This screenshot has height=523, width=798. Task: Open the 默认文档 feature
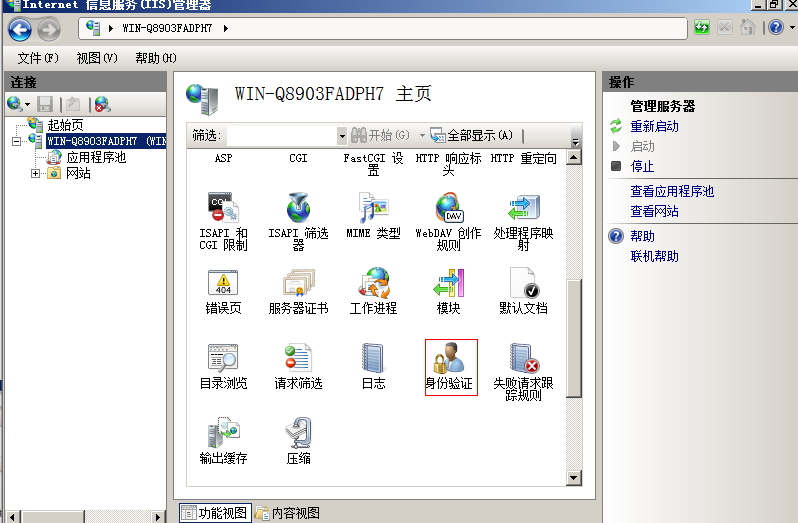[523, 290]
